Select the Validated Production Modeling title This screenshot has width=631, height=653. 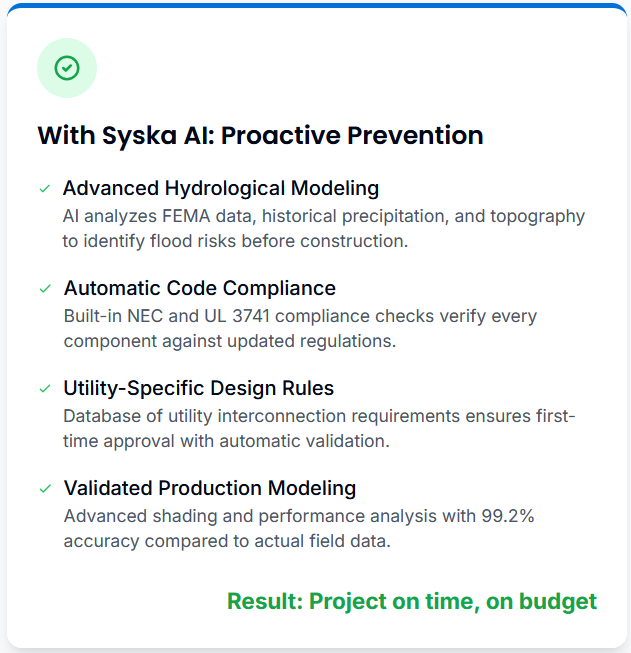coord(209,488)
